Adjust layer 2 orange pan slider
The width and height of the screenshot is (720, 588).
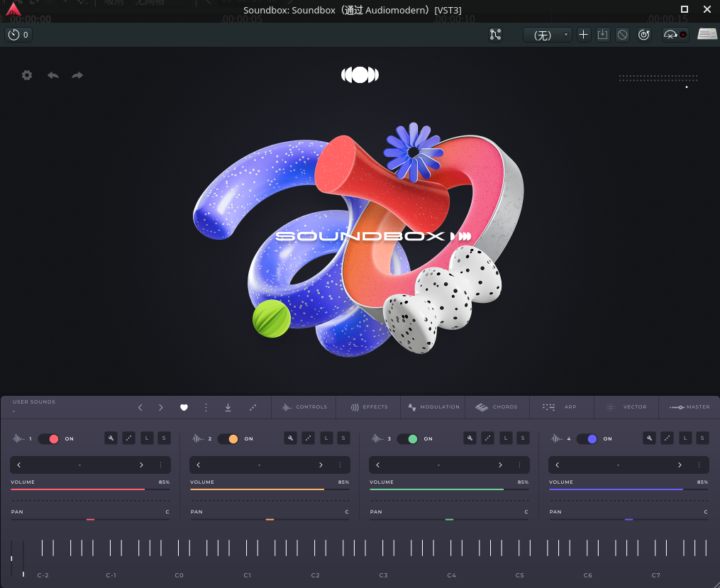coord(270,520)
